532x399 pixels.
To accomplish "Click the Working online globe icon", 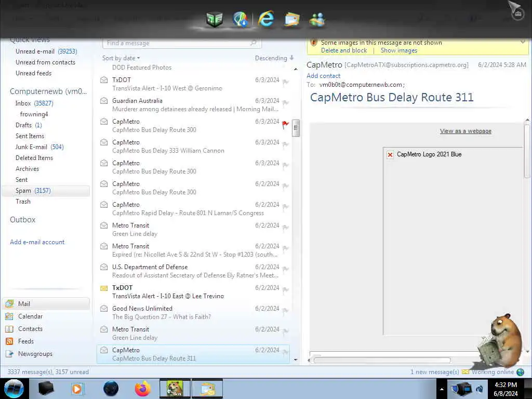I will click(x=521, y=372).
